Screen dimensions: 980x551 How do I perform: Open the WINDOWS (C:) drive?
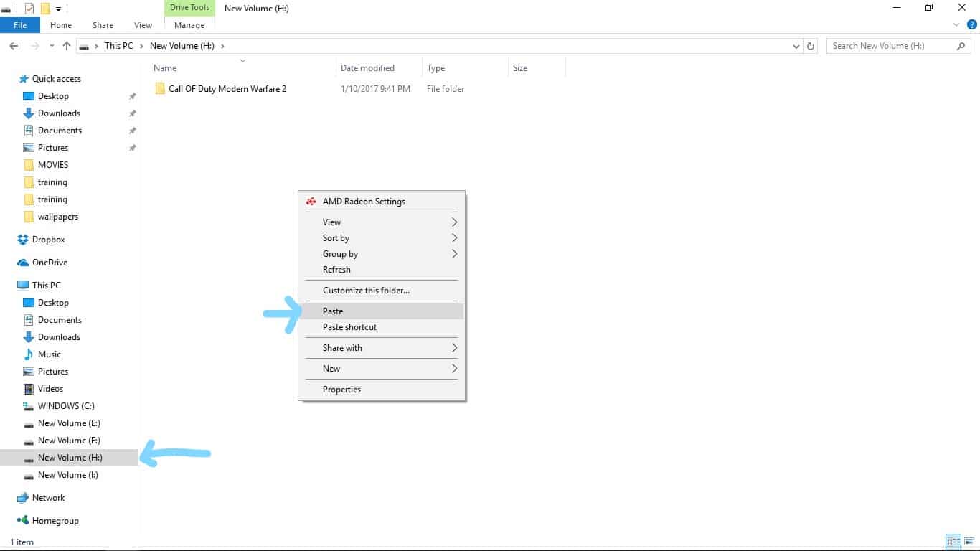tap(66, 406)
